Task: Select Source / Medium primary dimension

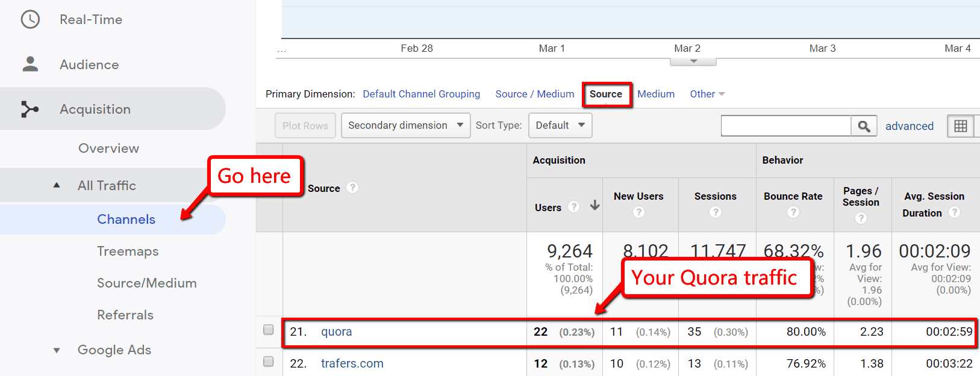Action: (x=535, y=94)
